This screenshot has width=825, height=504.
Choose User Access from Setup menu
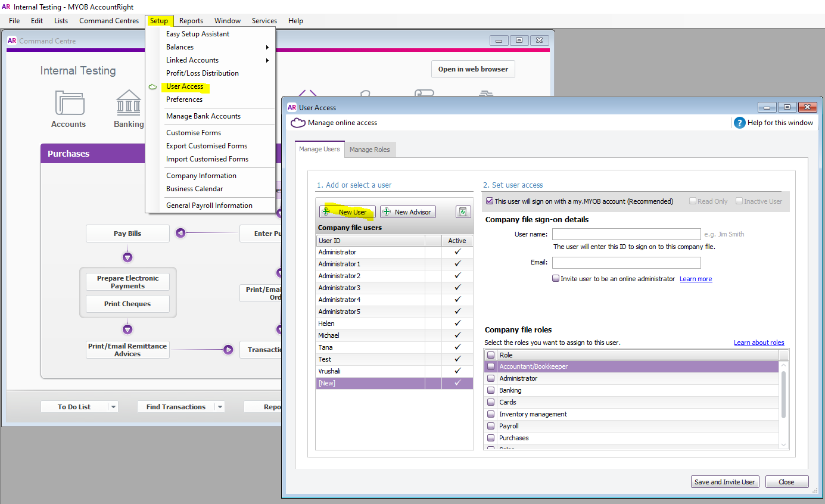click(x=185, y=86)
